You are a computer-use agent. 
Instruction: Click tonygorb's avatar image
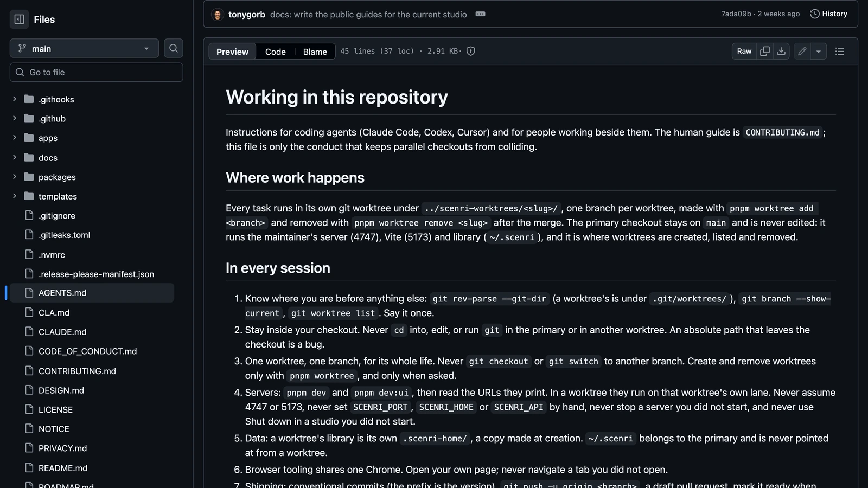click(218, 15)
